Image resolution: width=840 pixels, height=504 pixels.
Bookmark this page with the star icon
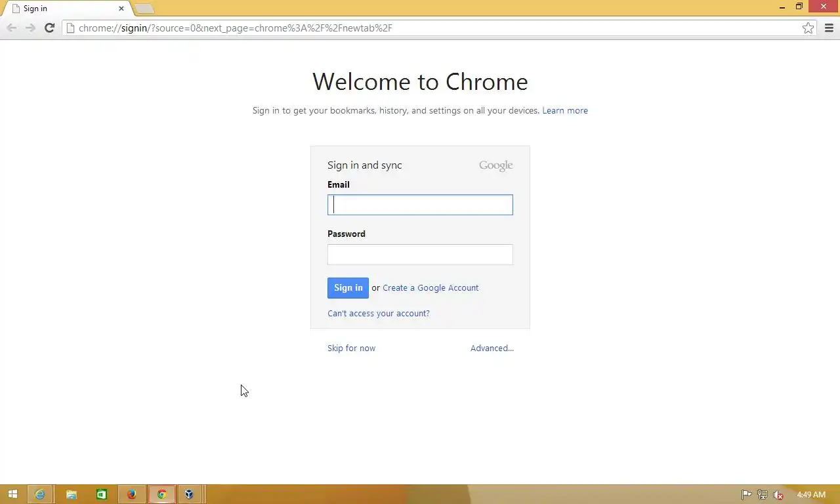[808, 28]
